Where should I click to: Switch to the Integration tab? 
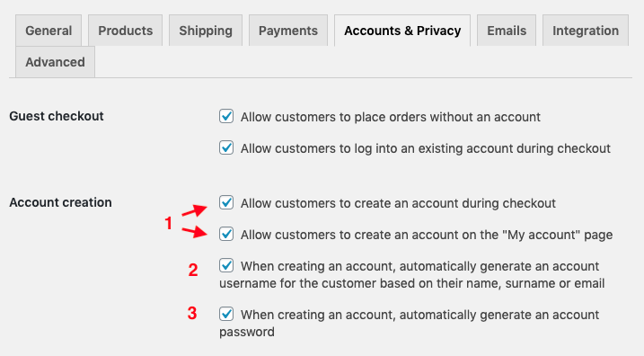tap(586, 31)
